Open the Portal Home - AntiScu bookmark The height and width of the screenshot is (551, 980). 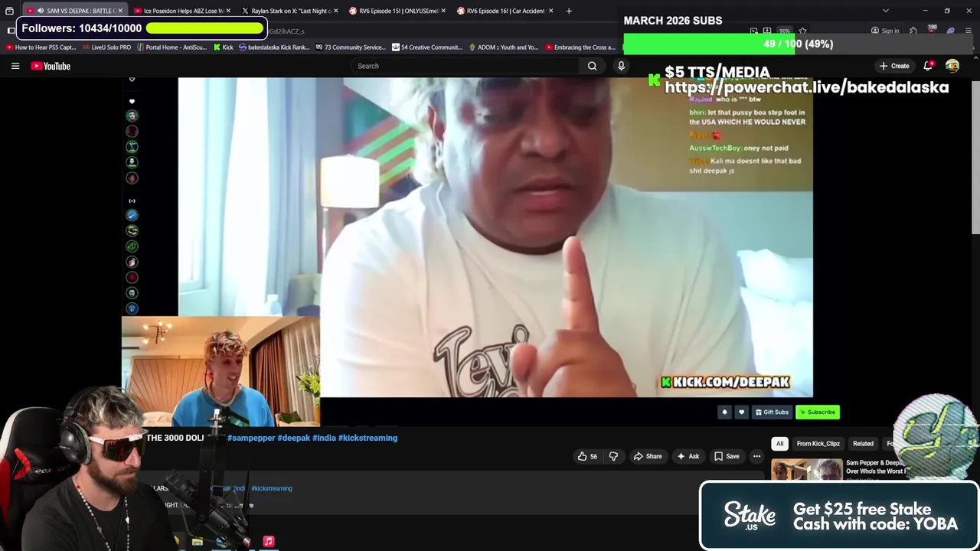pos(172,47)
